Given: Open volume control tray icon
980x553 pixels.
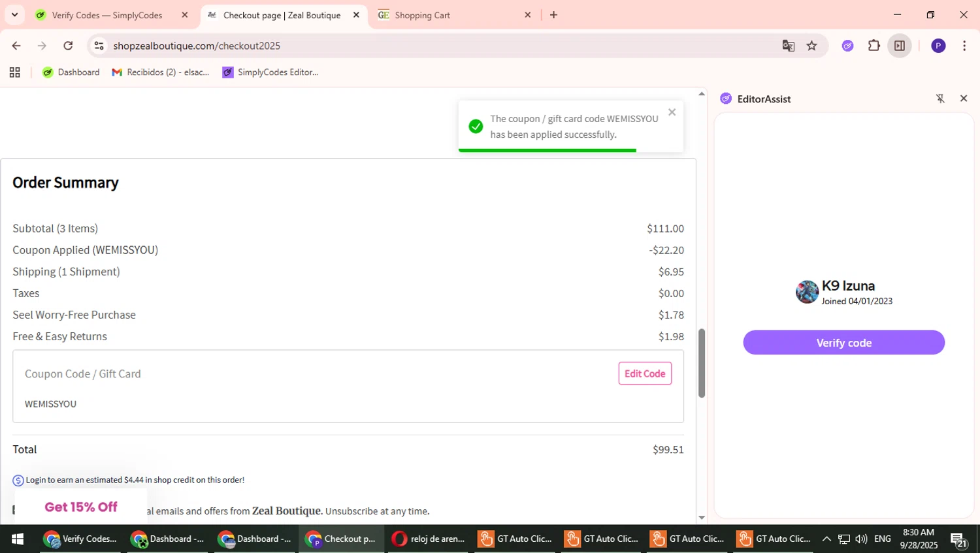Looking at the screenshot, I should [x=861, y=539].
